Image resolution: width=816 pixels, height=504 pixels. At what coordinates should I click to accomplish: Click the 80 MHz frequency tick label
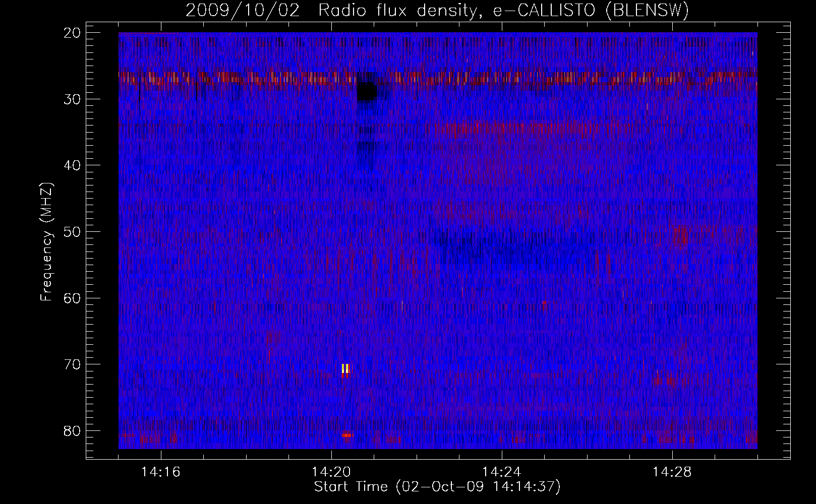(x=73, y=431)
